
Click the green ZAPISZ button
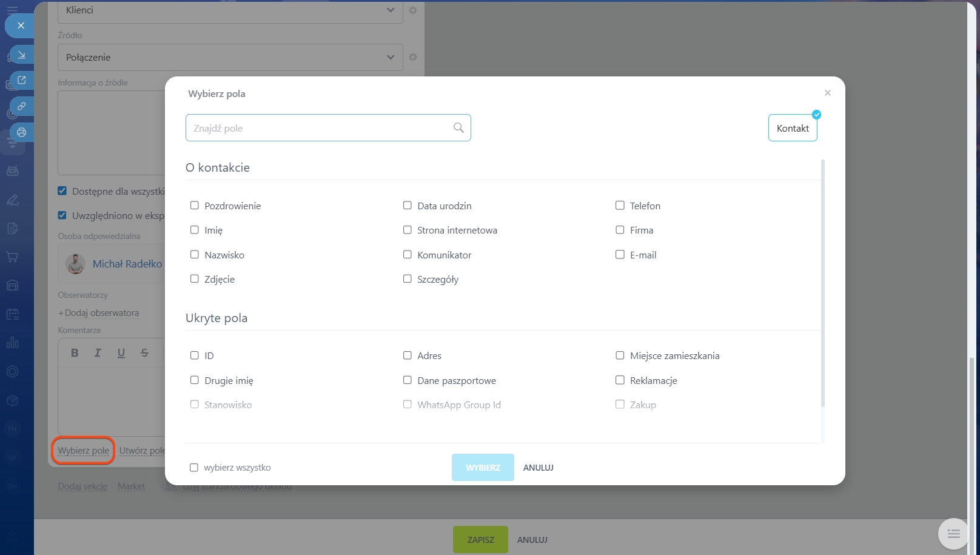(x=480, y=539)
